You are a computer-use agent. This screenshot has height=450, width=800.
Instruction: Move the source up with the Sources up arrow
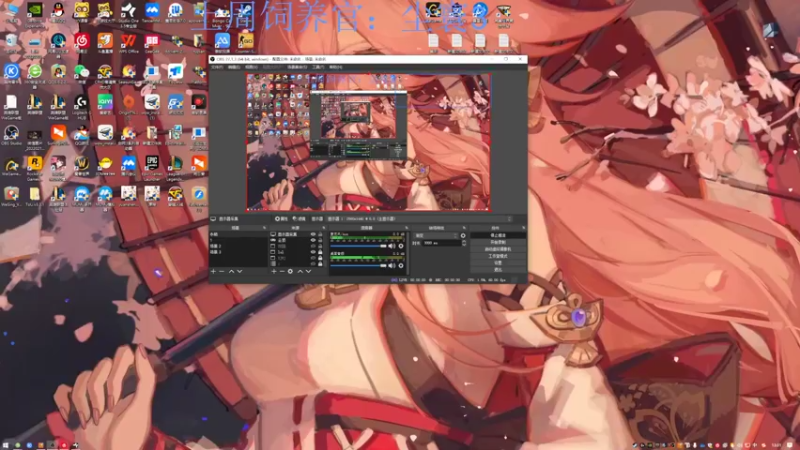tap(300, 271)
